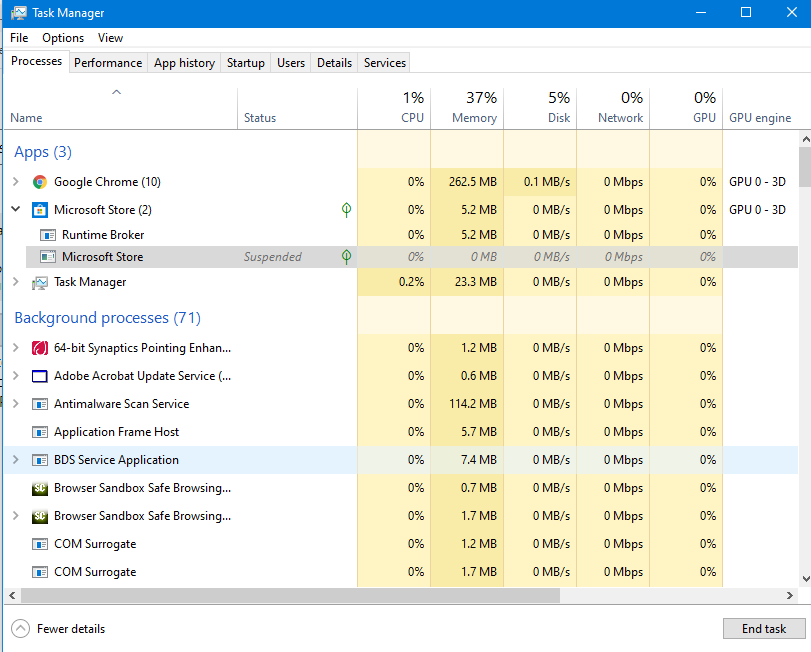The height and width of the screenshot is (652, 811).
Task: Click the horizontal scrollbar left arrow
Action: tap(12, 596)
